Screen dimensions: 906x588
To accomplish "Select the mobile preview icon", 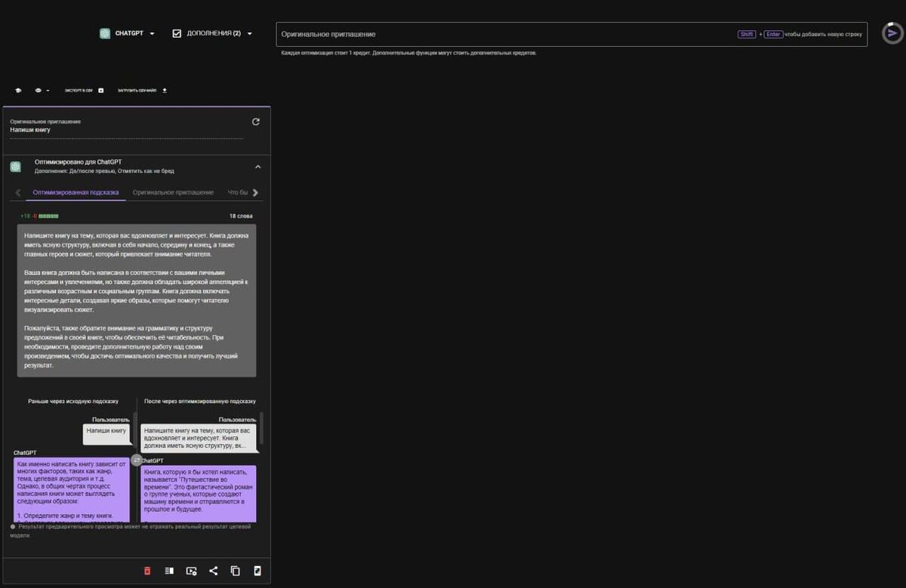I will 257,571.
